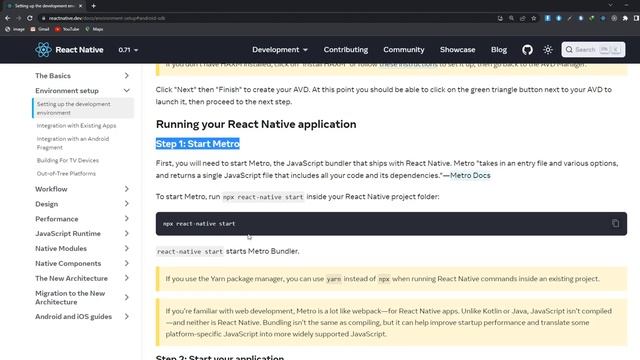640x360 pixels.
Task: Open the Development dropdown menu
Action: pyautogui.click(x=280, y=50)
